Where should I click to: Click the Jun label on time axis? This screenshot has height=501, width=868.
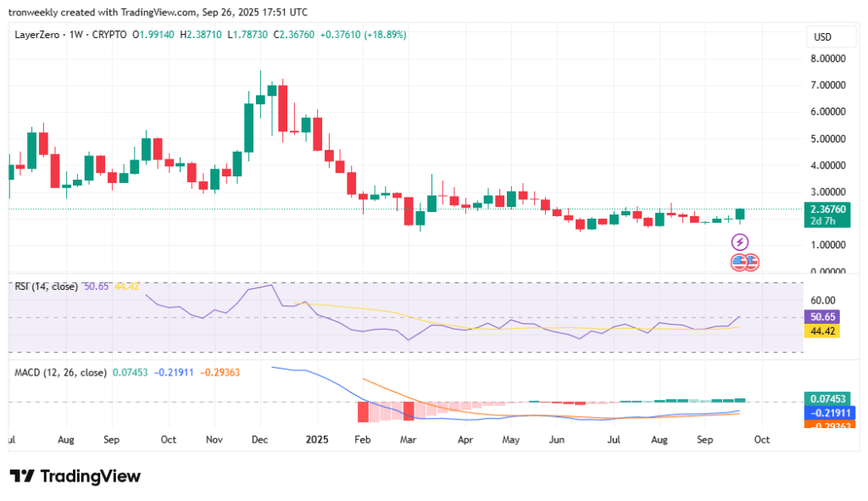tap(556, 440)
